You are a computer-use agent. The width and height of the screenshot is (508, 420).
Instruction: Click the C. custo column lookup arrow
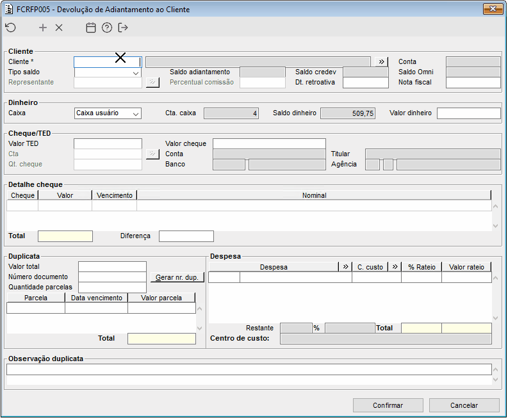395,267
